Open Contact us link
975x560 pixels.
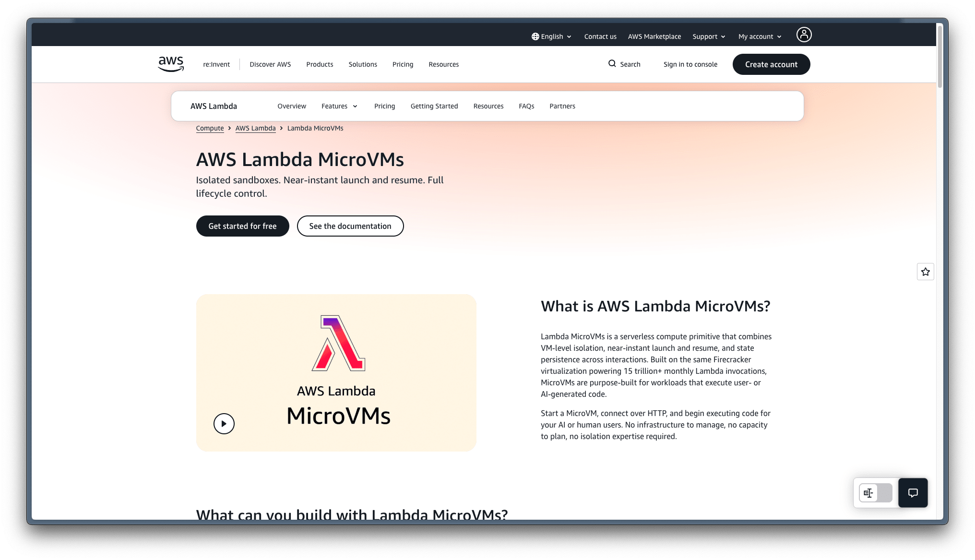click(600, 36)
